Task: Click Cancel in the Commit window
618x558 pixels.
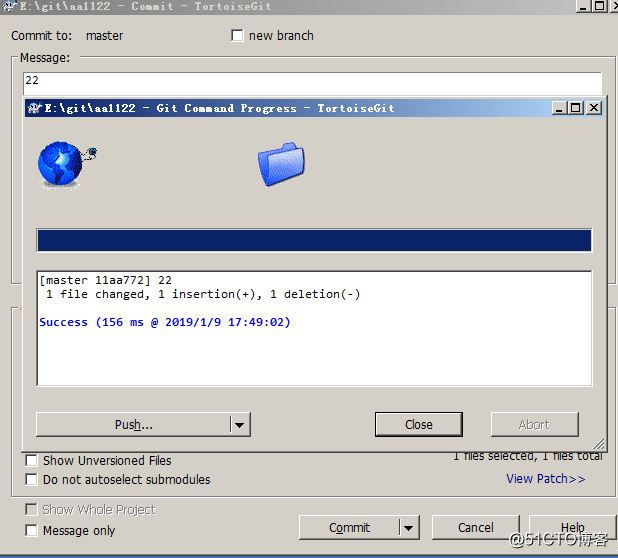Action: pyautogui.click(x=475, y=527)
